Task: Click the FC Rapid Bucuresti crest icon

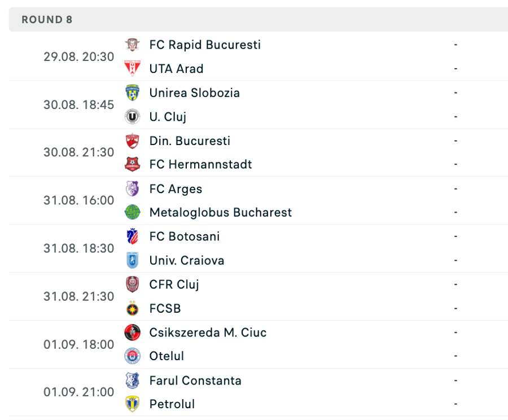Action: (132, 45)
